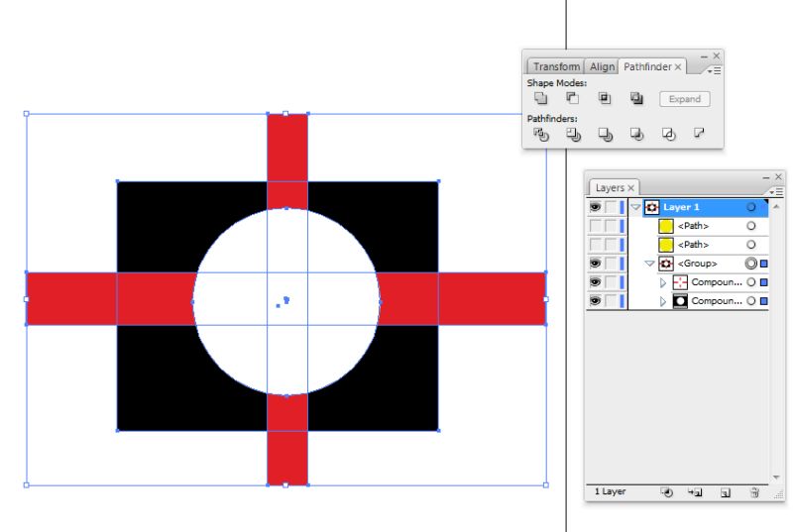Click Subtract from shape area icon

(x=572, y=98)
